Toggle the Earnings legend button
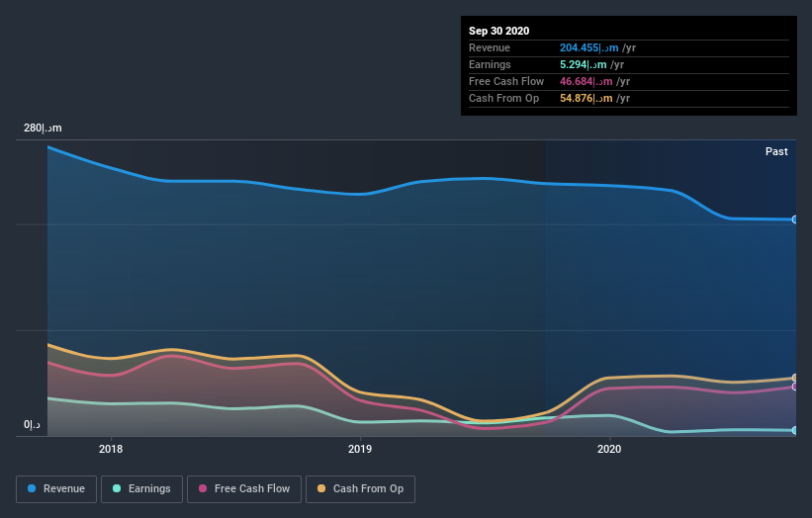The height and width of the screenshot is (518, 812). tap(141, 489)
